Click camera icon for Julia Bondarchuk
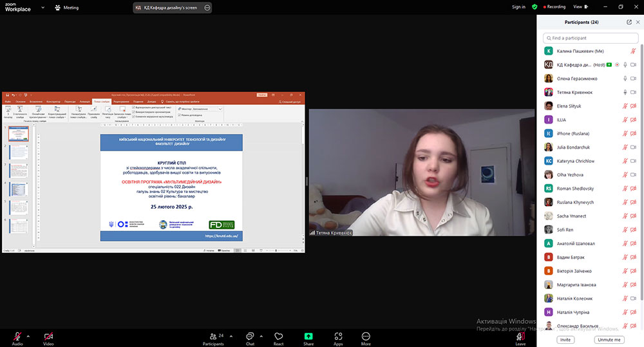The height and width of the screenshot is (347, 644). (633, 147)
